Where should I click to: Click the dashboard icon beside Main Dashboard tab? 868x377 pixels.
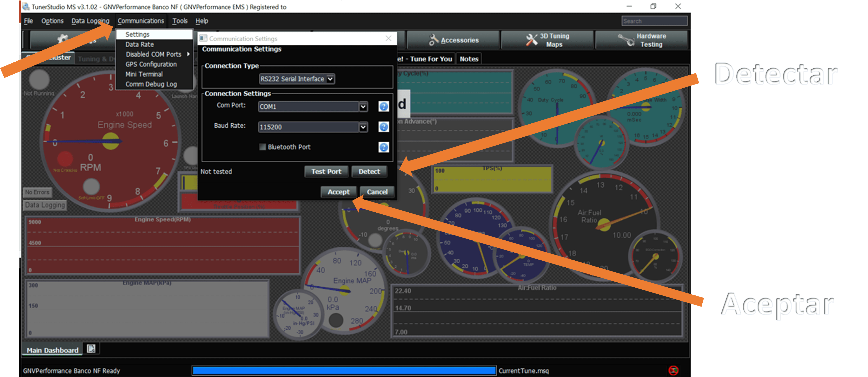(91, 348)
